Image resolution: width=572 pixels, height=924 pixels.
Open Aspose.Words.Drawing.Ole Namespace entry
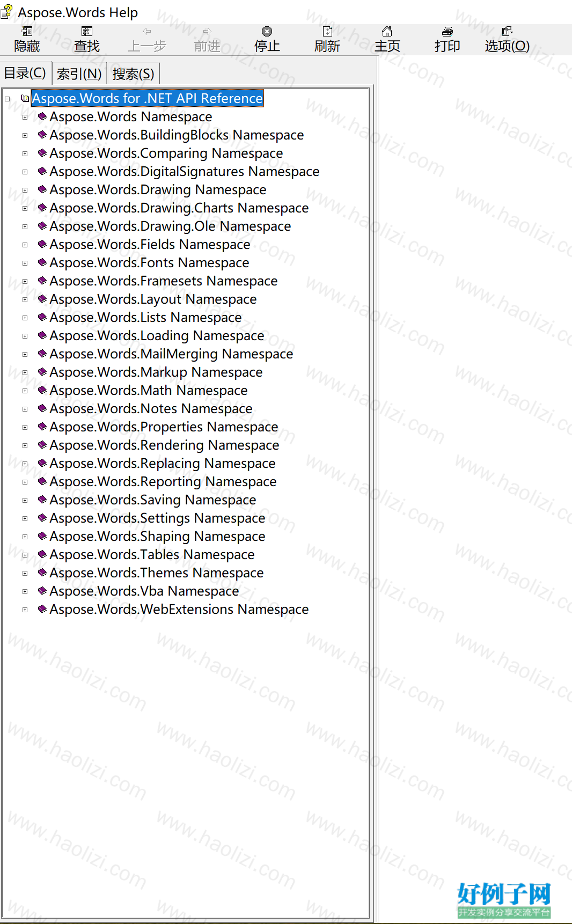click(x=170, y=226)
